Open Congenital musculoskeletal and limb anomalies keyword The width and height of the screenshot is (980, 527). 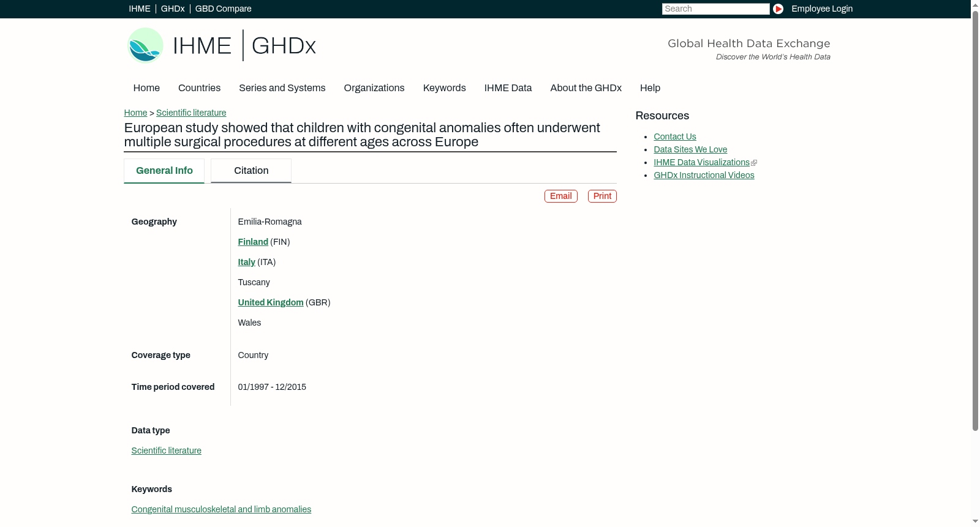point(221,509)
